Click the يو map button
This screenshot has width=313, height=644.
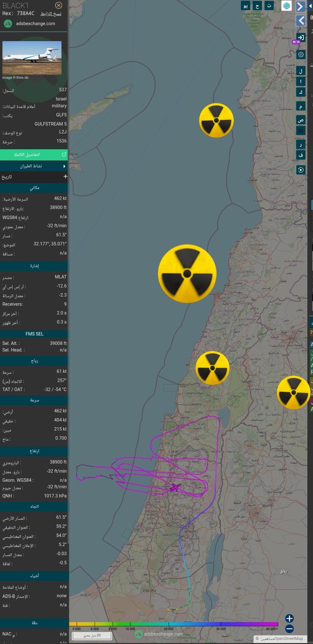[246, 5]
